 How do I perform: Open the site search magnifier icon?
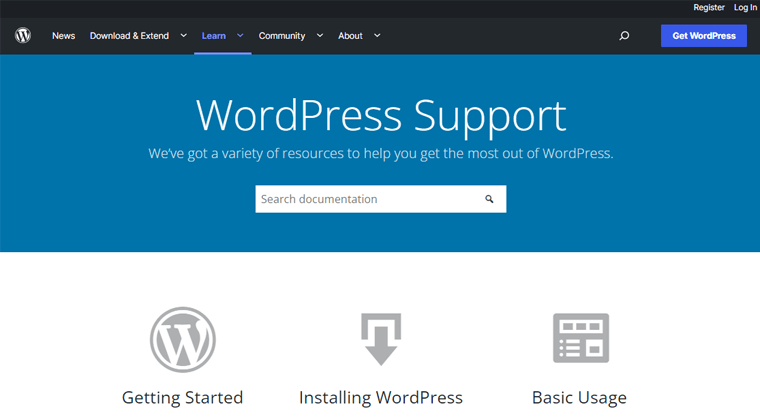click(x=624, y=36)
